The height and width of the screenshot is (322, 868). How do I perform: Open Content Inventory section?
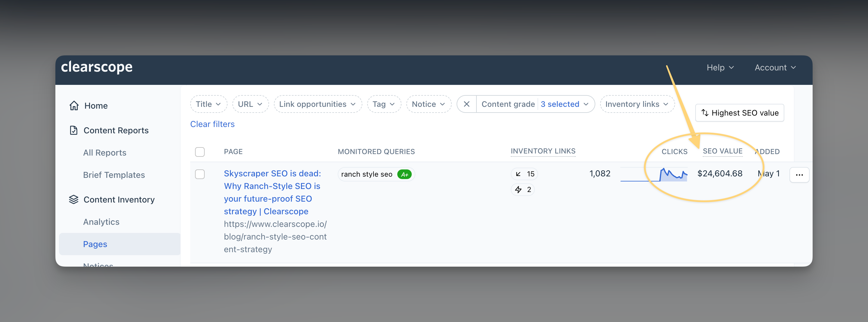pos(119,200)
